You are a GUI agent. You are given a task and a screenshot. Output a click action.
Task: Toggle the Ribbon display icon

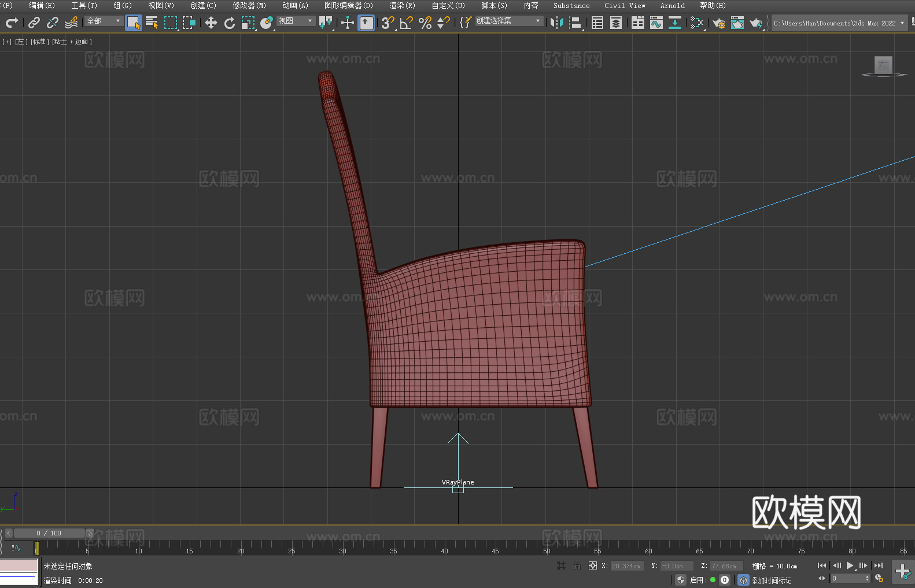coord(638,23)
